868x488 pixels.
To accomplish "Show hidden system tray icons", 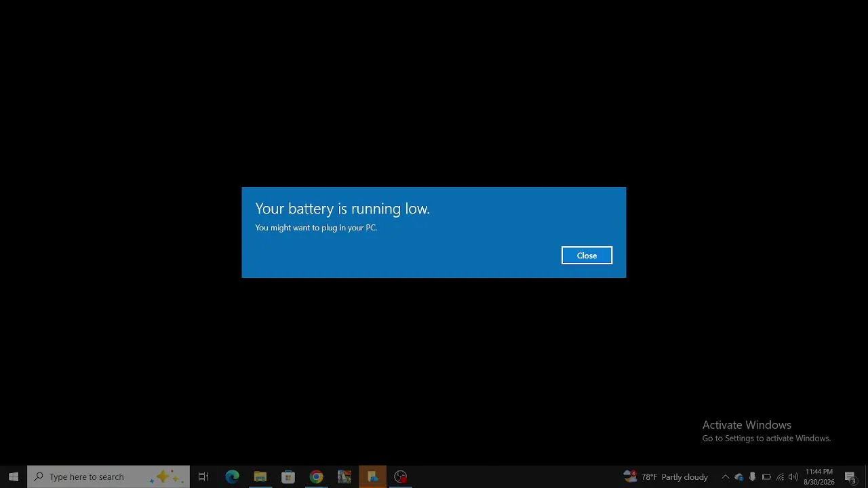I will [x=725, y=476].
